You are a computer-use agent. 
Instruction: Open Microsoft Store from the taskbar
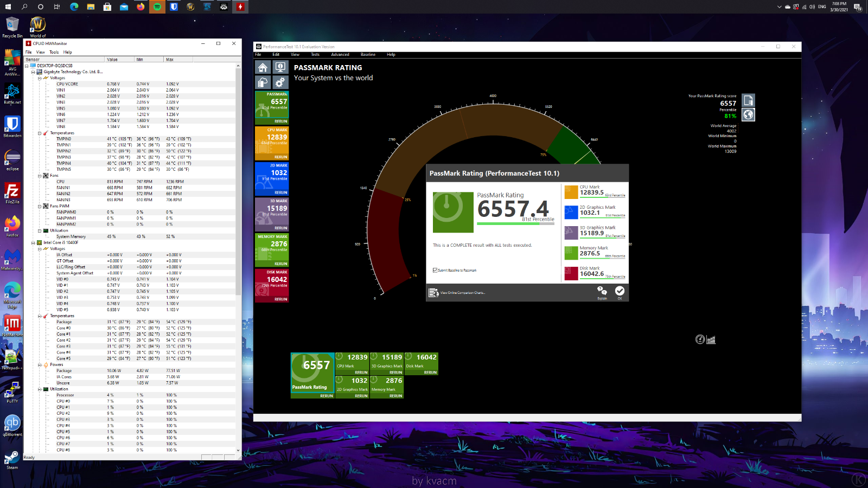point(107,7)
